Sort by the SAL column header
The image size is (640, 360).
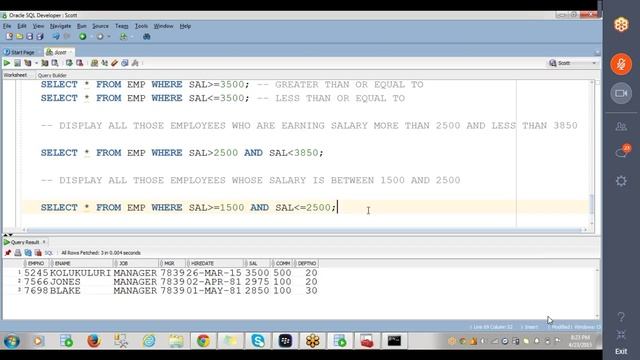[x=257, y=263]
